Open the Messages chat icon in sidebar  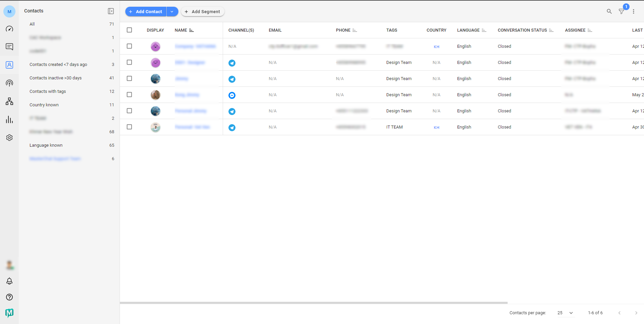pyautogui.click(x=9, y=47)
